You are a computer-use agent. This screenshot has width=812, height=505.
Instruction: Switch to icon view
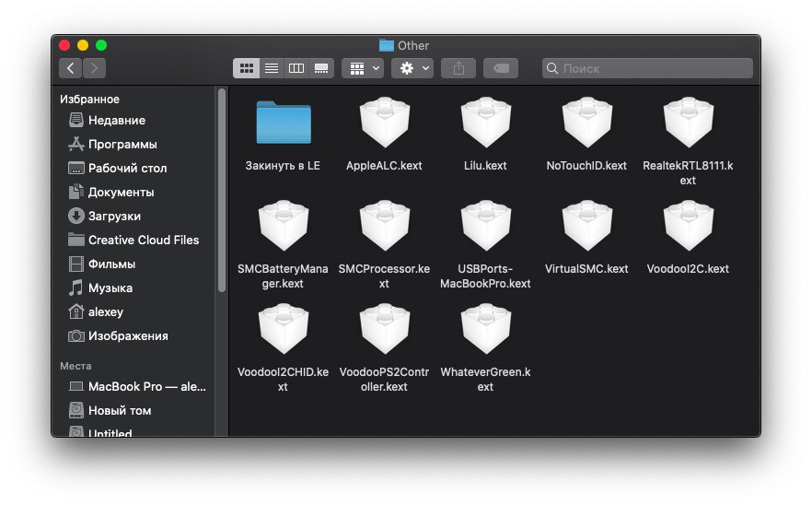pyautogui.click(x=247, y=68)
